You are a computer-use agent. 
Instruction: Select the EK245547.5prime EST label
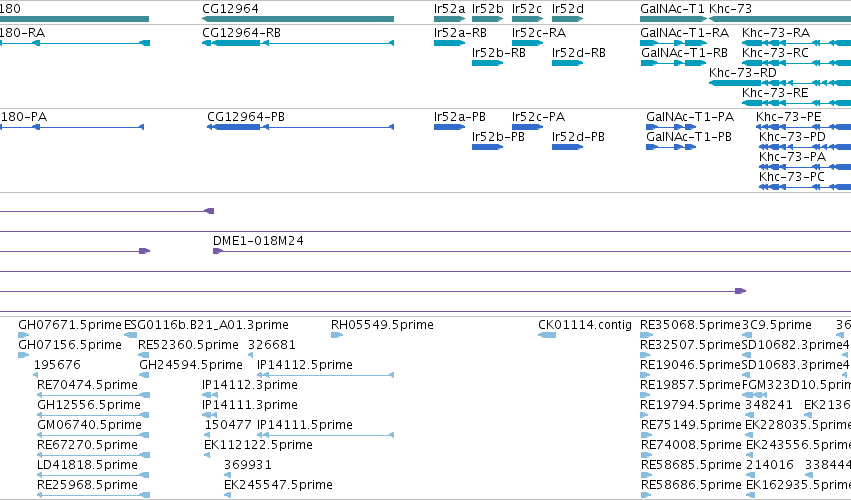point(278,485)
